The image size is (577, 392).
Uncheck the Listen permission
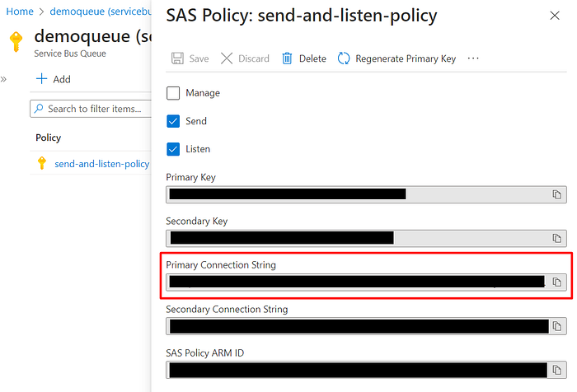(173, 149)
